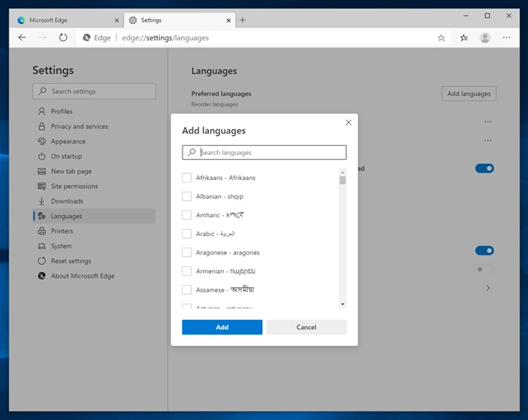Open a new tab with plus icon

[242, 20]
